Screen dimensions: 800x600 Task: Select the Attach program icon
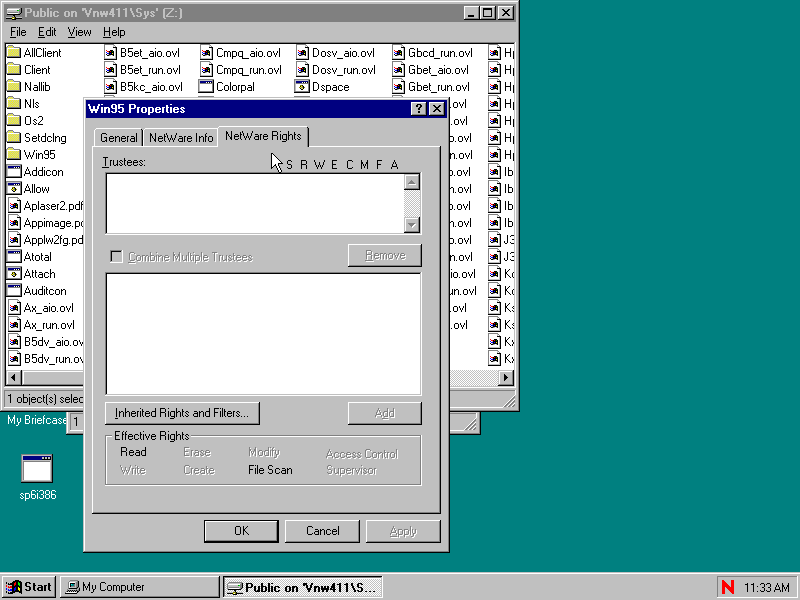tap(14, 274)
